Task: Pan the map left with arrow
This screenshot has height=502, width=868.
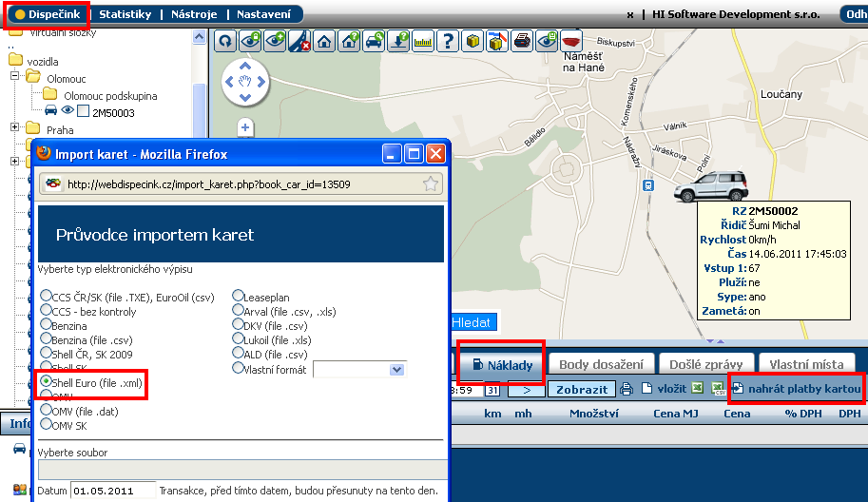Action: (x=229, y=82)
